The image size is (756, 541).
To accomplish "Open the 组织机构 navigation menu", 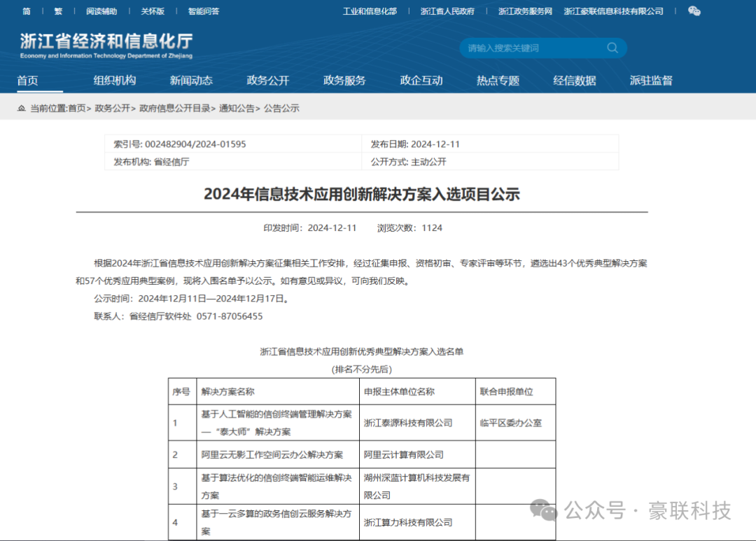I will click(115, 80).
